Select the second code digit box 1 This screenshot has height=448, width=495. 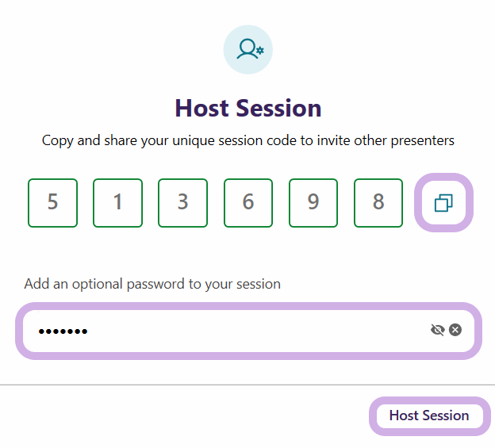pyautogui.click(x=117, y=203)
